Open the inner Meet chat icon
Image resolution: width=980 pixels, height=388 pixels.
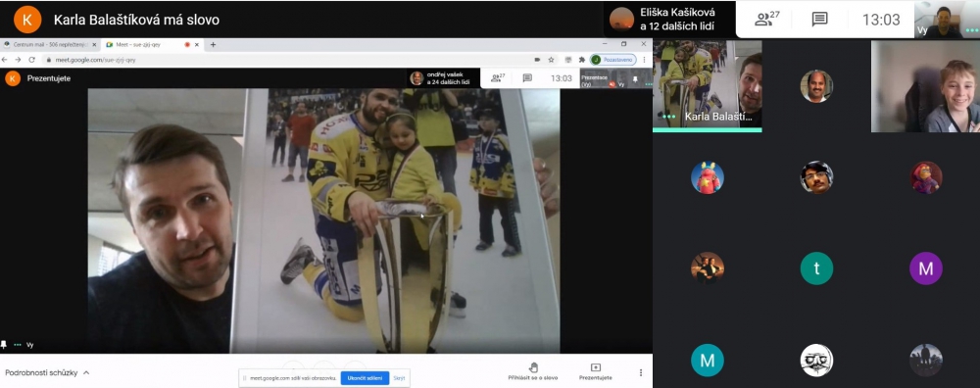click(x=527, y=78)
